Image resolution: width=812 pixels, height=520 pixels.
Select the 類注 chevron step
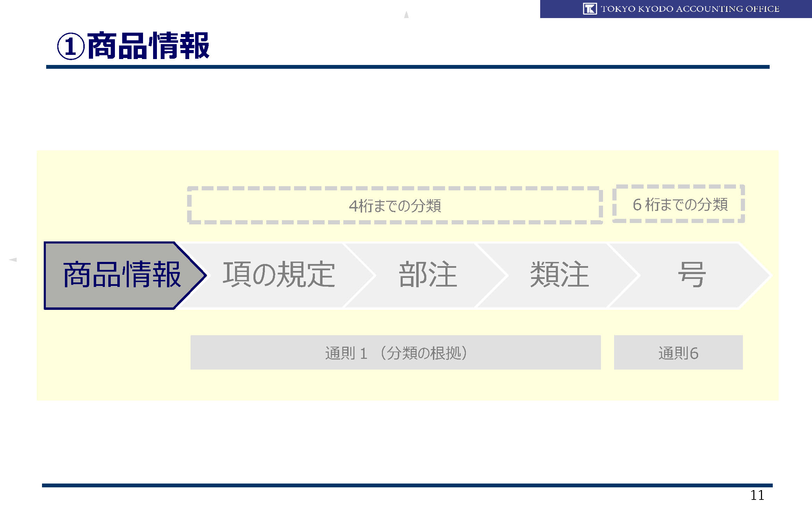[x=559, y=275]
